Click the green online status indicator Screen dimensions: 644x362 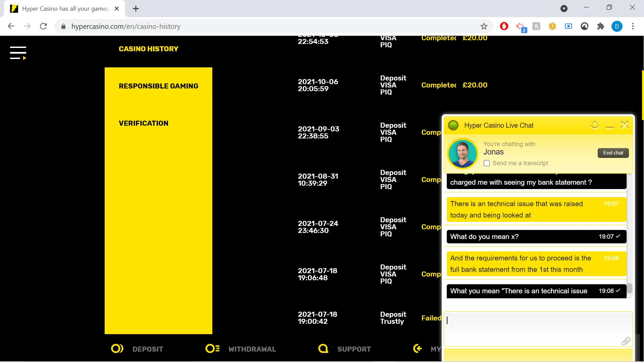[453, 125]
